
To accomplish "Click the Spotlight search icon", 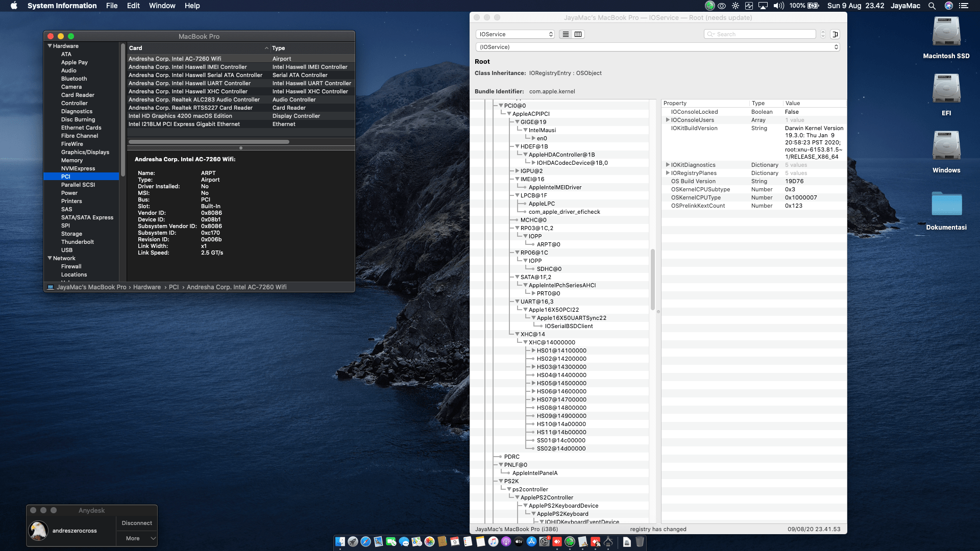I will click(932, 6).
